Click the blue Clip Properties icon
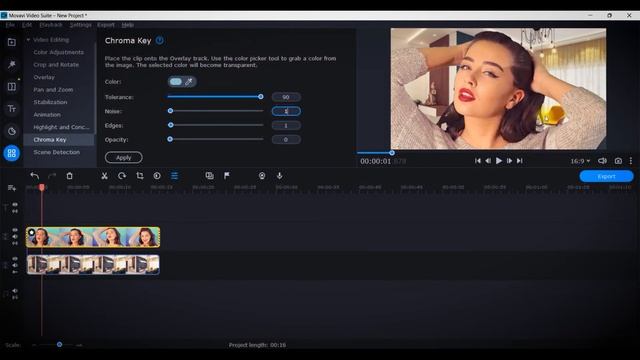 pyautogui.click(x=174, y=176)
